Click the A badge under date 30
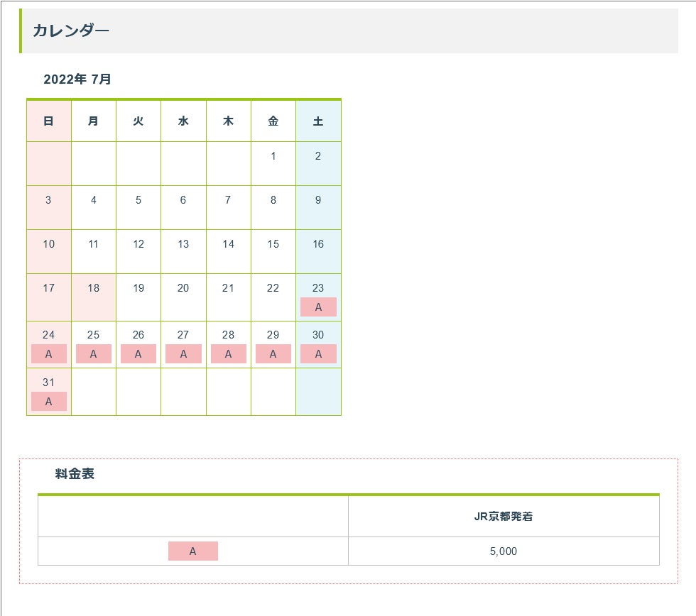696x616 pixels. 318,354
